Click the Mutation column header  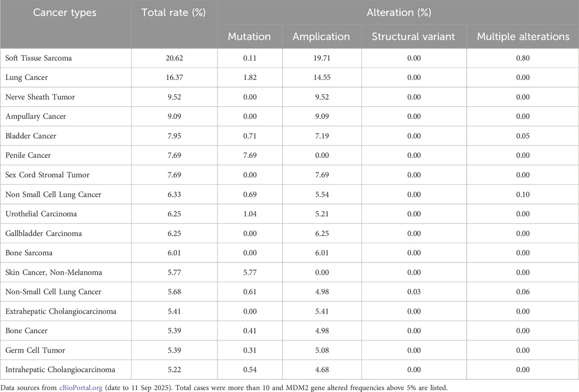click(249, 36)
